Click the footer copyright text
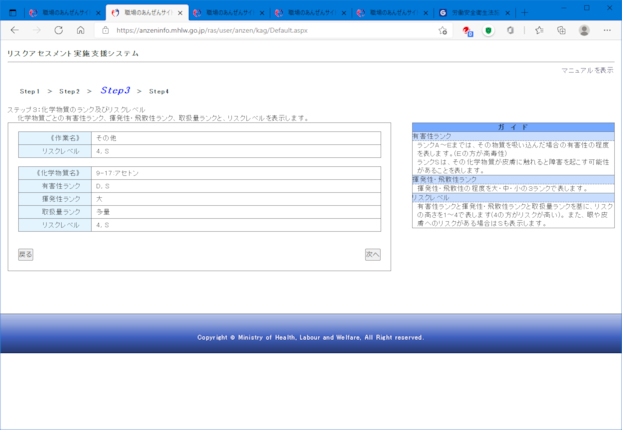The image size is (622, 430). (311, 337)
